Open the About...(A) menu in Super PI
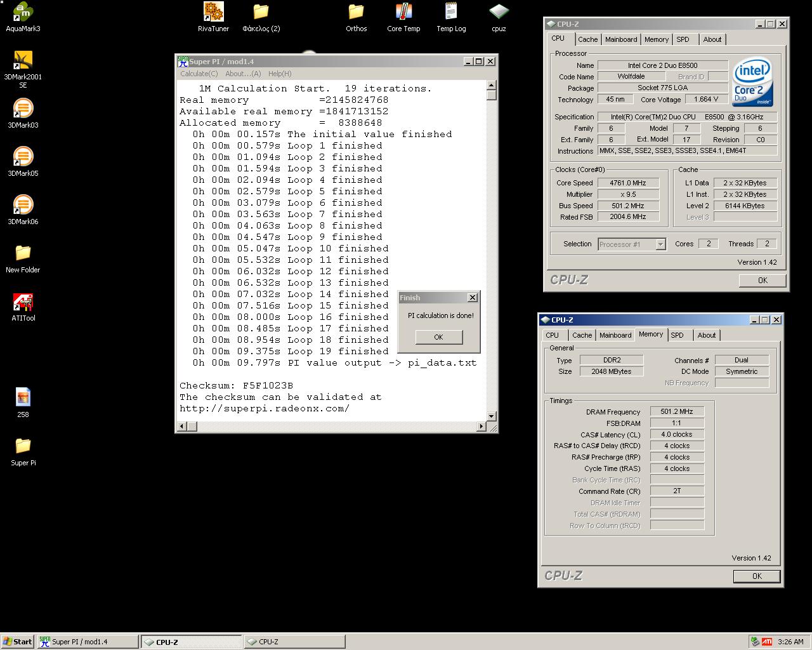Screen dimensions: 812x650 [243, 74]
